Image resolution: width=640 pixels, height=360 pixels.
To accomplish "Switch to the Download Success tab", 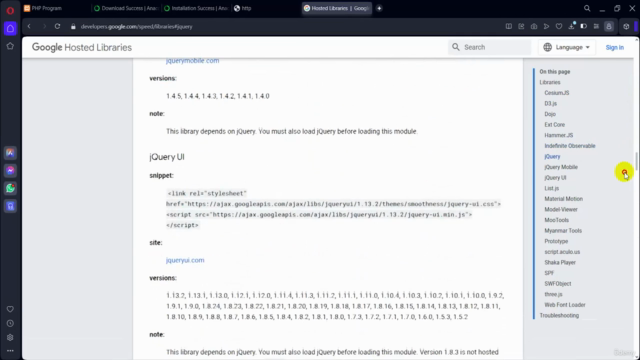I will pyautogui.click(x=126, y=8).
